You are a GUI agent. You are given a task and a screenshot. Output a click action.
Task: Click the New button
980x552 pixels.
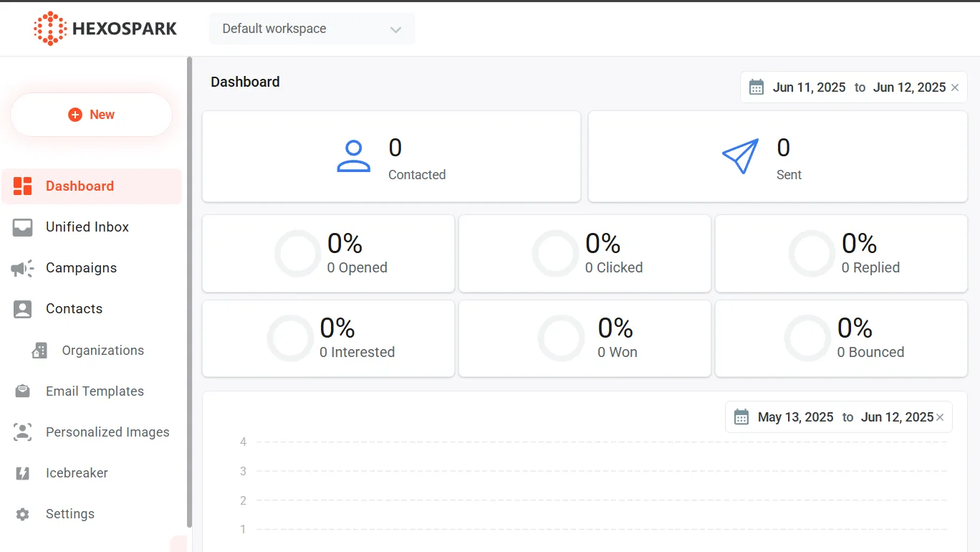coord(92,115)
